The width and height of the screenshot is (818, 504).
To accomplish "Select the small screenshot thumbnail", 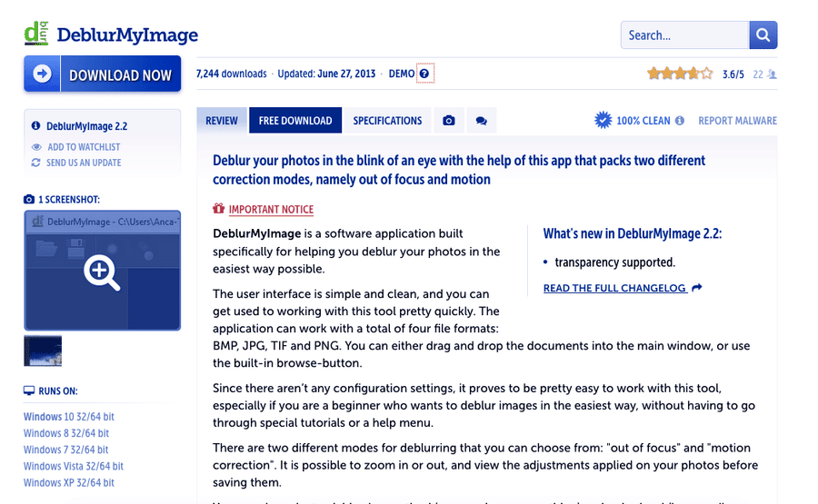I will pos(43,351).
